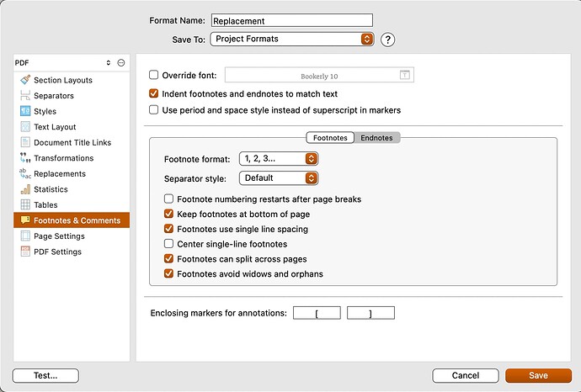Go to Styles pane

coord(72,111)
